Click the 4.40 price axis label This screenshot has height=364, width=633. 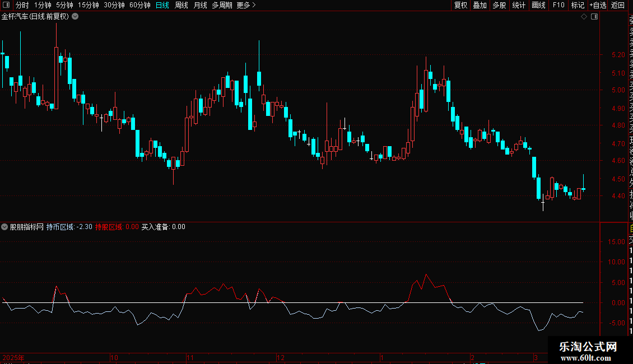tap(618, 196)
